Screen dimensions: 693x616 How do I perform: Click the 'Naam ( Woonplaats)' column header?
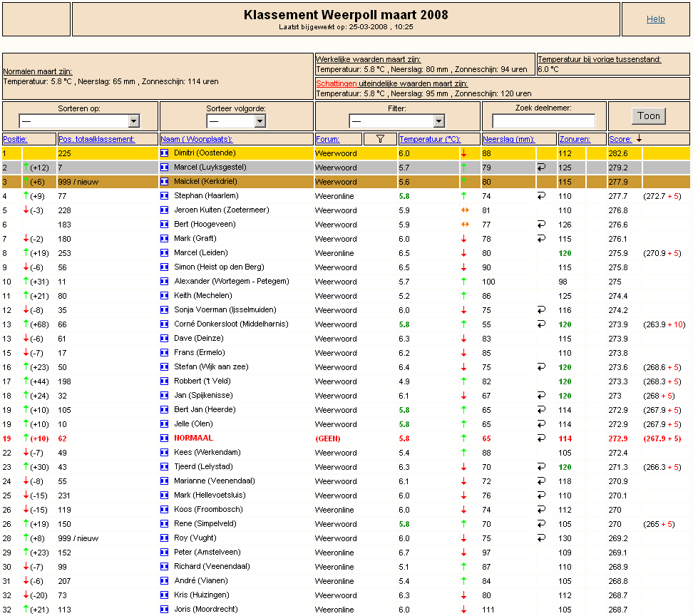[196, 139]
